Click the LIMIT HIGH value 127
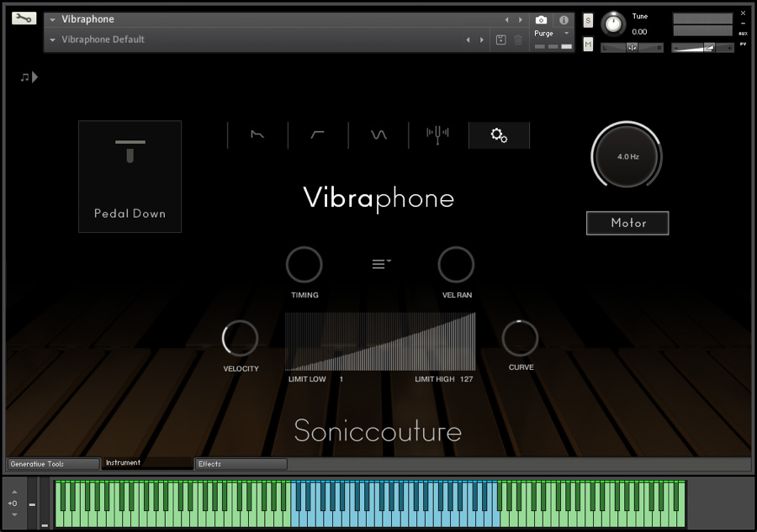Image resolution: width=757 pixels, height=532 pixels. point(466,379)
